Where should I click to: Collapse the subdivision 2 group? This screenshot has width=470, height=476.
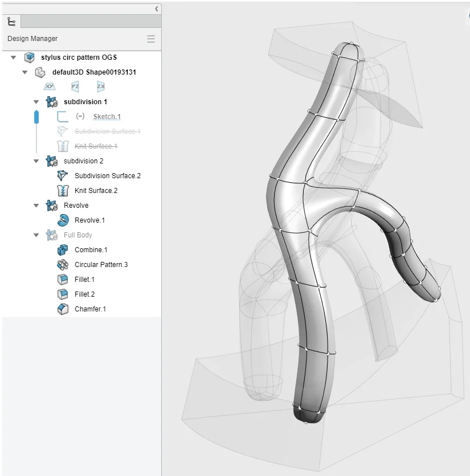click(x=36, y=161)
